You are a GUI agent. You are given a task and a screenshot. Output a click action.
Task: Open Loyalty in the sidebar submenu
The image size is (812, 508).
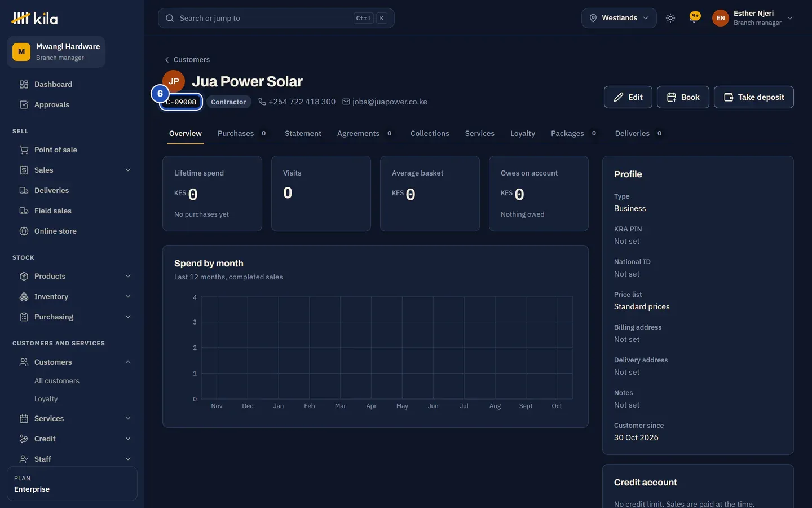[x=46, y=399]
